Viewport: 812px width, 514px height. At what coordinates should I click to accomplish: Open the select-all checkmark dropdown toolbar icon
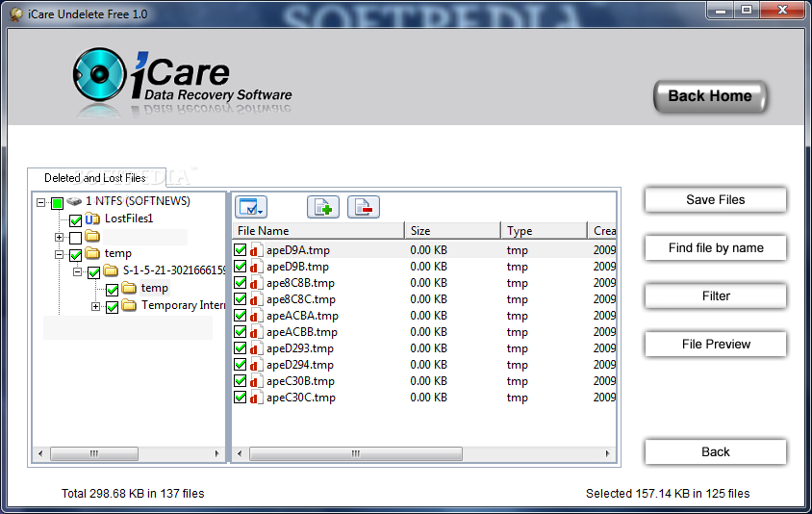tap(251, 207)
